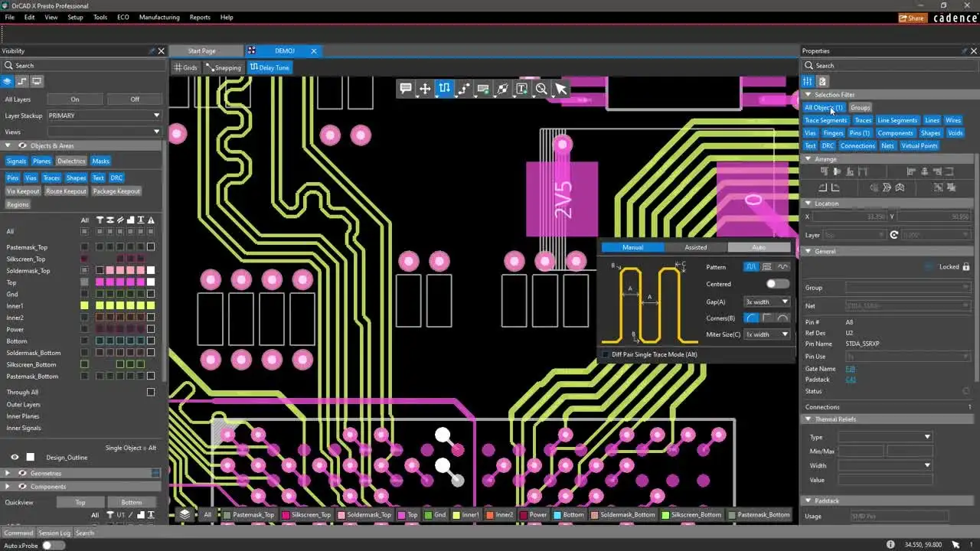Toggle the Centered switch on
The height and width of the screenshot is (551, 980).
pyautogui.click(x=777, y=284)
